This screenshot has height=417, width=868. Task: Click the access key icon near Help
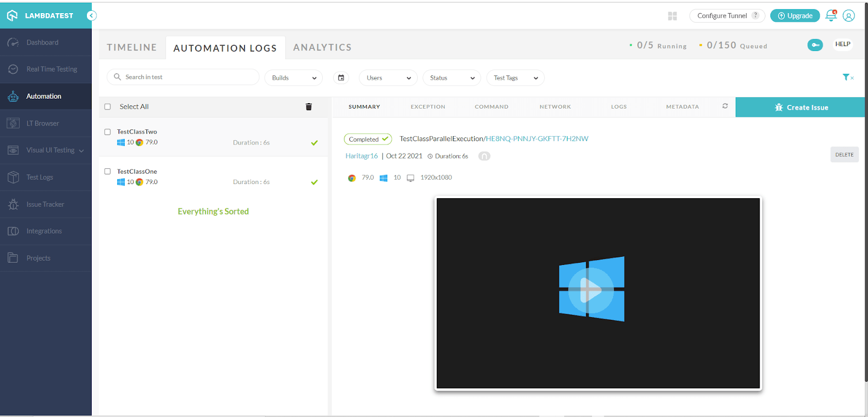pyautogui.click(x=815, y=45)
